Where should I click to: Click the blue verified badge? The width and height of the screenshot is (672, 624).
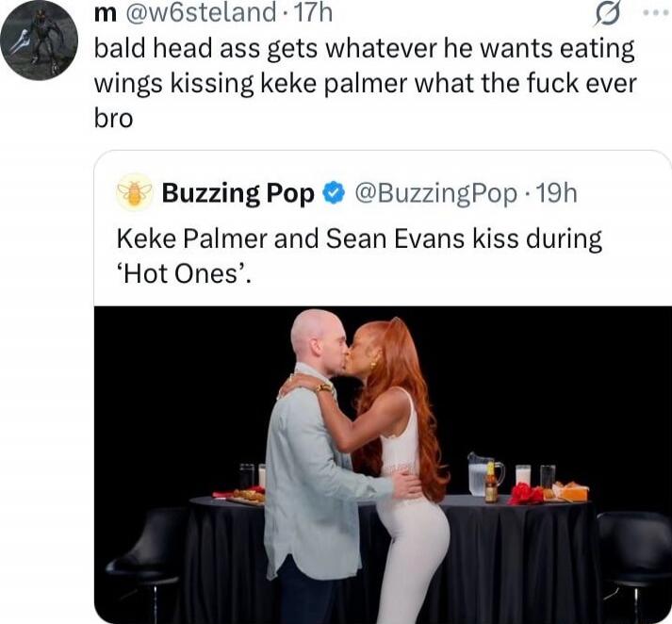333,193
